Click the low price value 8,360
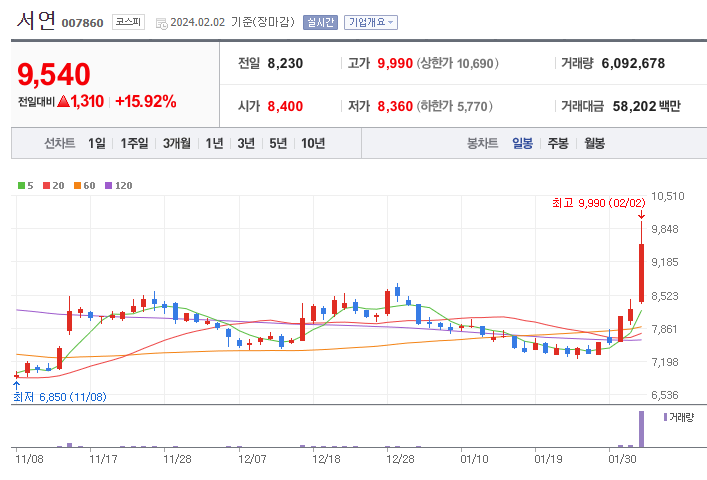 tap(395, 106)
